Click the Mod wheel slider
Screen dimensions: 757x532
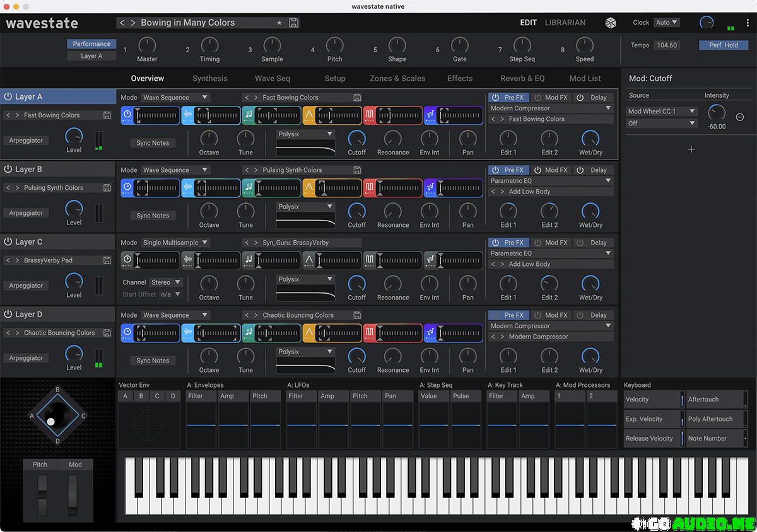point(72,496)
